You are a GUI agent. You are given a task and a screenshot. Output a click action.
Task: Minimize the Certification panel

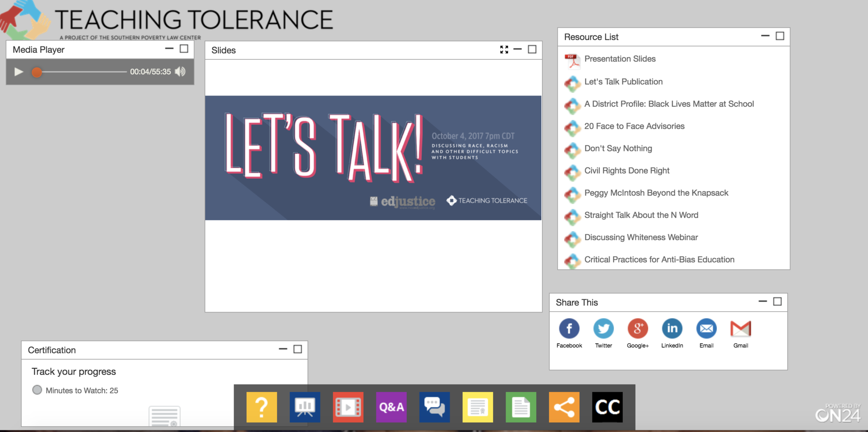(283, 349)
